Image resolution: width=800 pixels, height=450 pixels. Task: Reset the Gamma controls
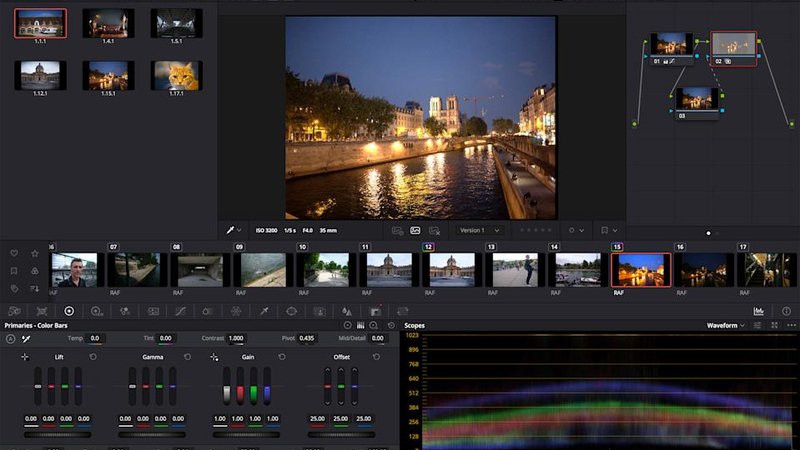click(x=187, y=357)
